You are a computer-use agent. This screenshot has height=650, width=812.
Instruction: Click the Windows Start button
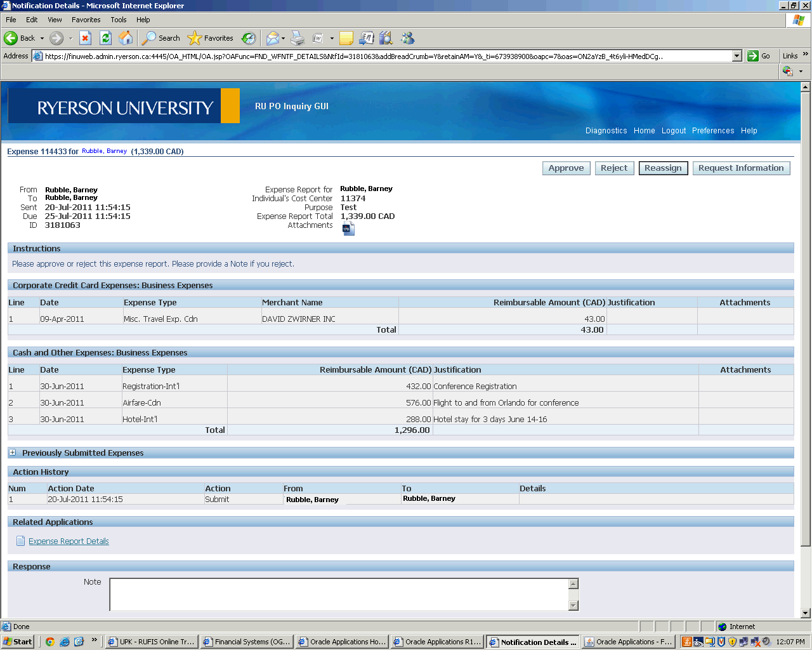[18, 642]
